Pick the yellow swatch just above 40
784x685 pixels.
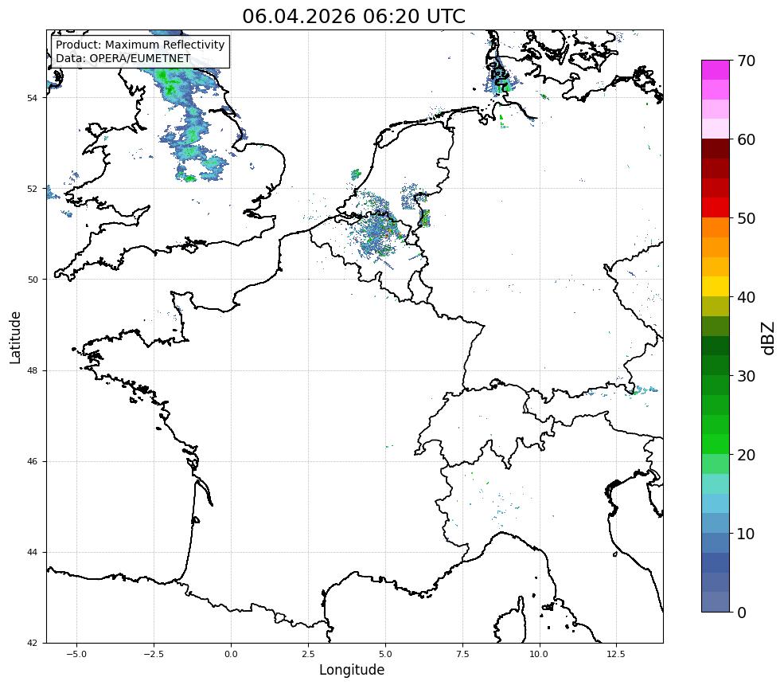(x=716, y=287)
